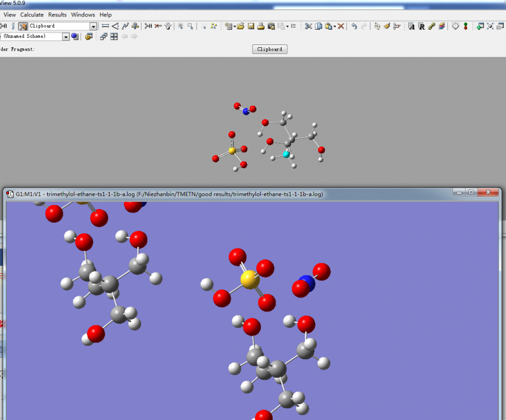Click the Undo arrow icon
Viewport: 506px width, 420px height.
click(x=354, y=26)
